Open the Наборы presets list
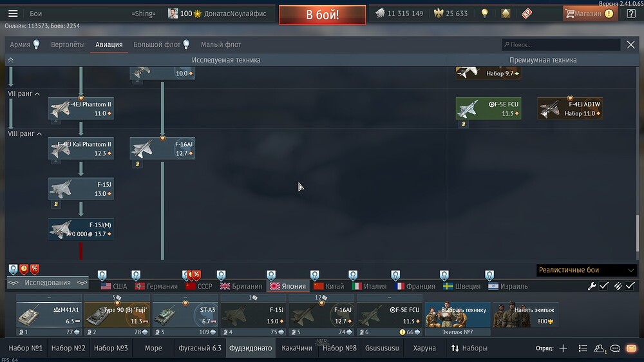644x362 pixels. 469,348
